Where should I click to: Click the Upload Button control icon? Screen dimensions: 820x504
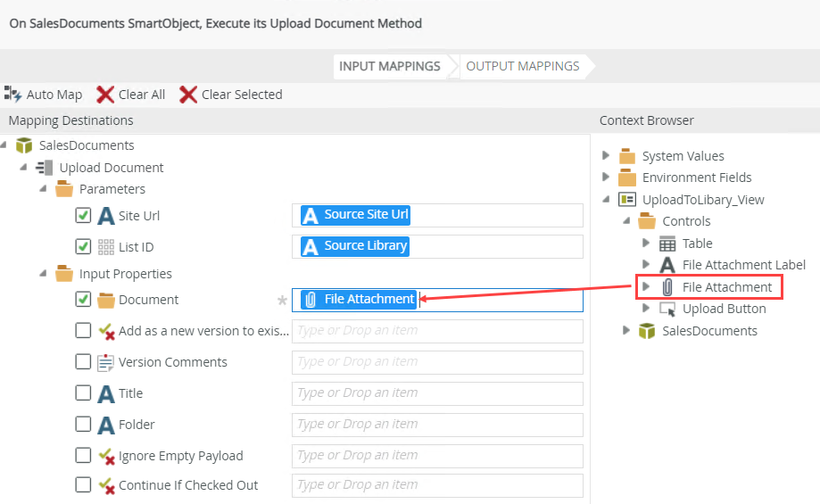(667, 309)
